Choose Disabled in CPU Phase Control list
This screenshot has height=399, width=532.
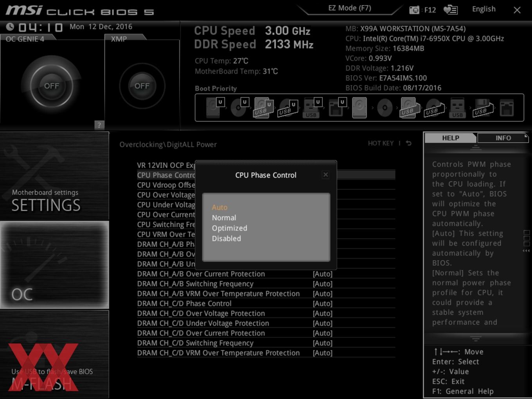point(226,238)
